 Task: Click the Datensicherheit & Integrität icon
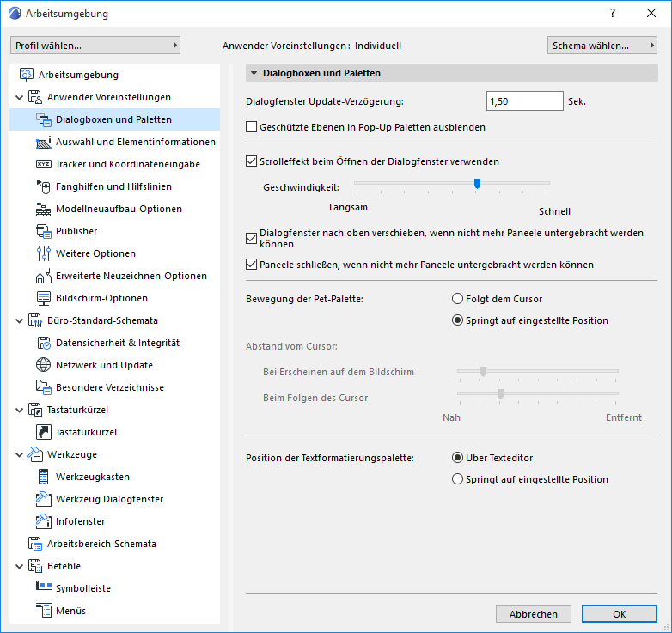coord(44,343)
